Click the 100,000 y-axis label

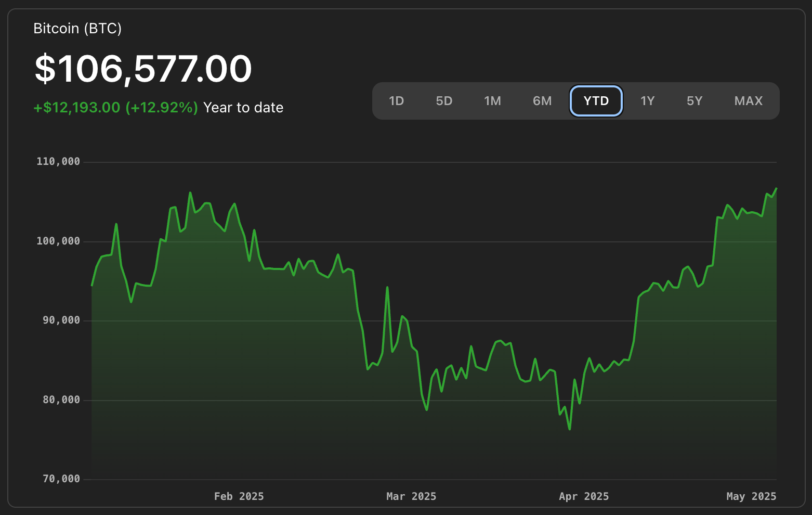point(58,241)
